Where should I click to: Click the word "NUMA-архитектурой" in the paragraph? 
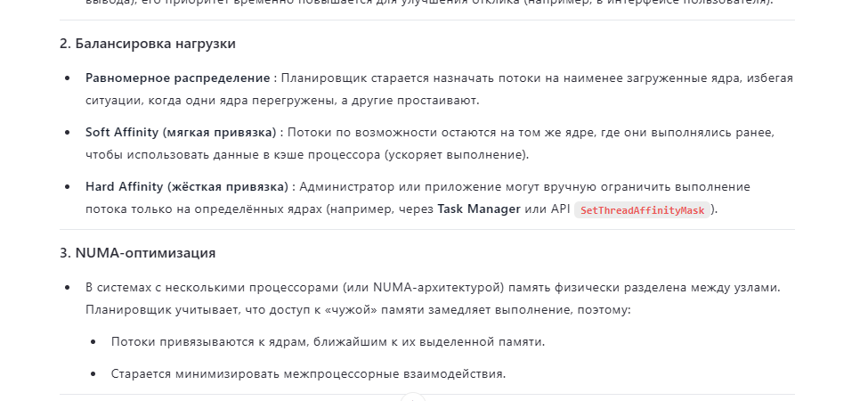(x=438, y=288)
